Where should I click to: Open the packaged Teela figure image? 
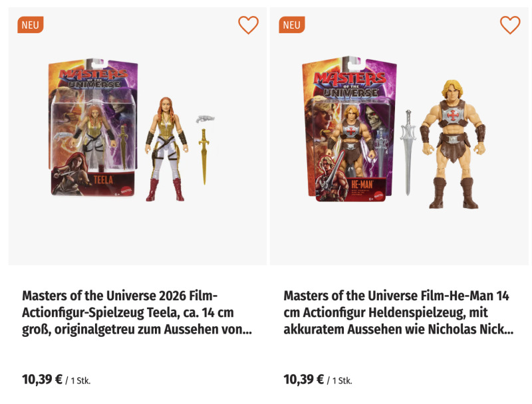tap(93, 126)
